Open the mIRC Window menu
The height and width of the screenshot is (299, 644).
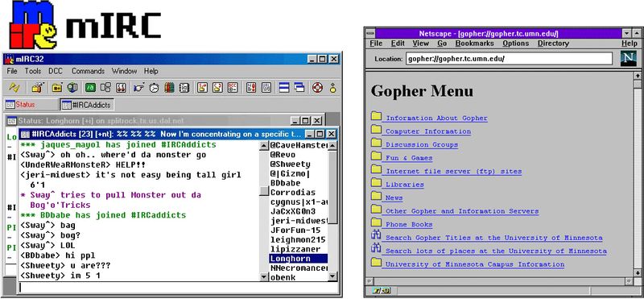point(125,71)
